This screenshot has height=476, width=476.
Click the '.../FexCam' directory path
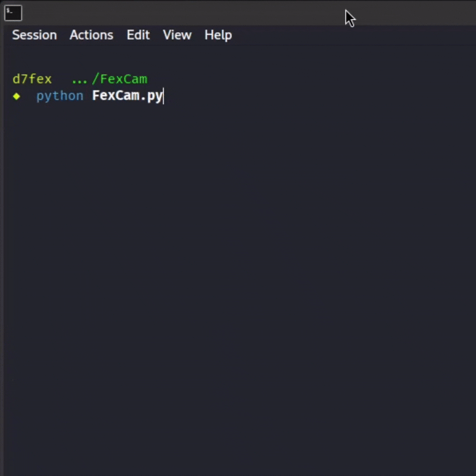[109, 79]
